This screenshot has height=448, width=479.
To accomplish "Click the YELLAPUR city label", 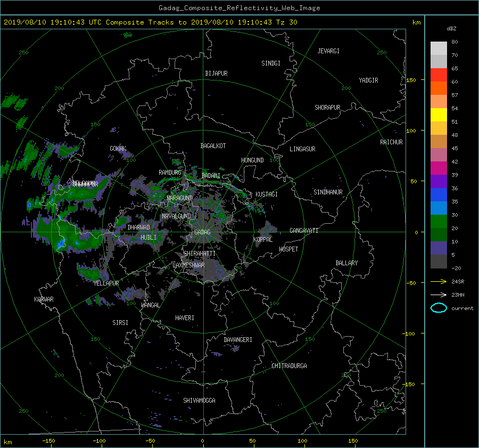I will (x=106, y=283).
